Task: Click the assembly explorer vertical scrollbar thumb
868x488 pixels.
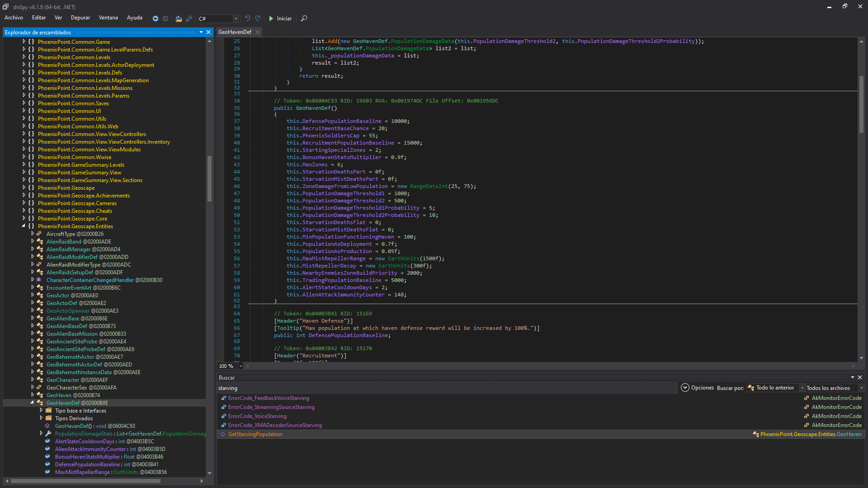Action: point(209,178)
